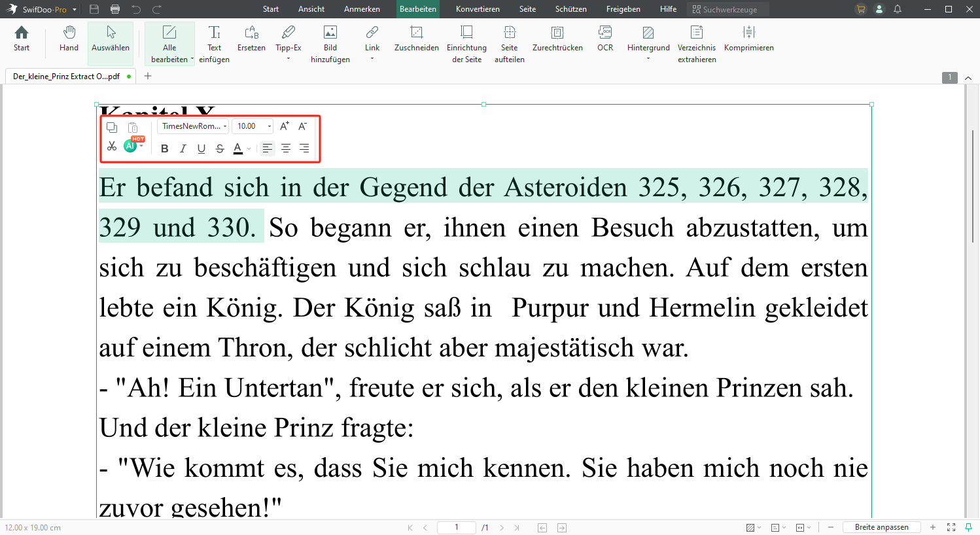Open the Hintergrund tool
Screen dimensions: 980x535
click(648, 39)
